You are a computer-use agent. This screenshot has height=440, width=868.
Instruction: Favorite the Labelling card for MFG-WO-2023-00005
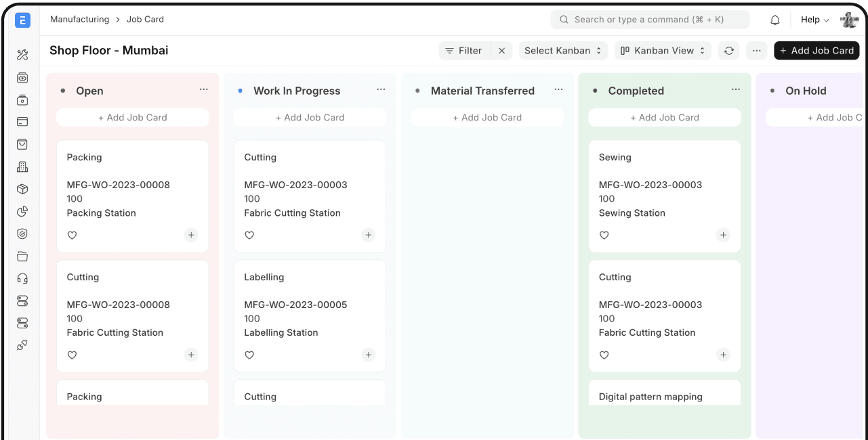[x=249, y=355]
